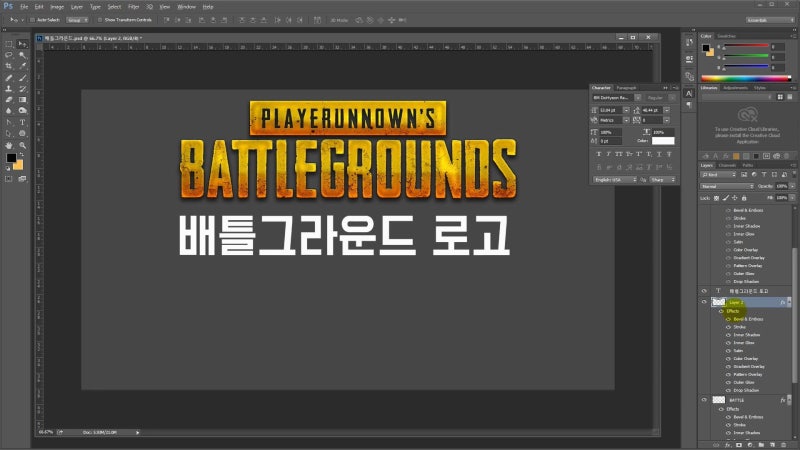Select the Spot Healing Brush tool
This screenshot has height=450, width=800.
pos(9,78)
